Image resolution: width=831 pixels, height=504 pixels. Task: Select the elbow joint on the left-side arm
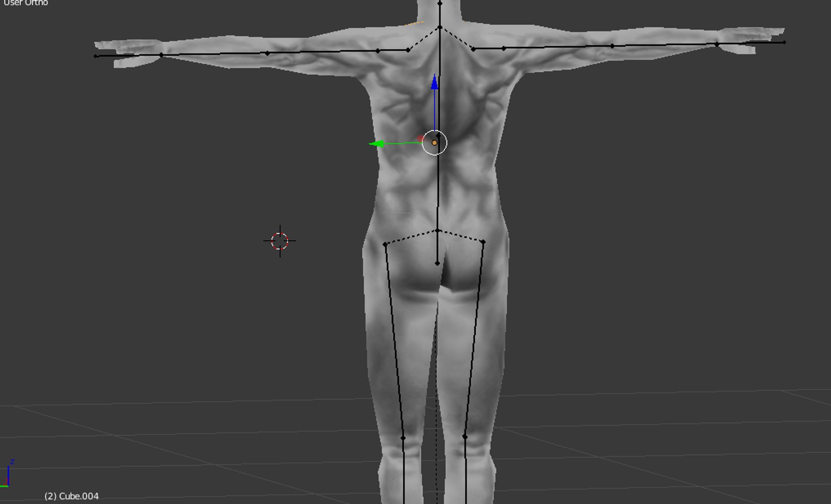point(267,53)
